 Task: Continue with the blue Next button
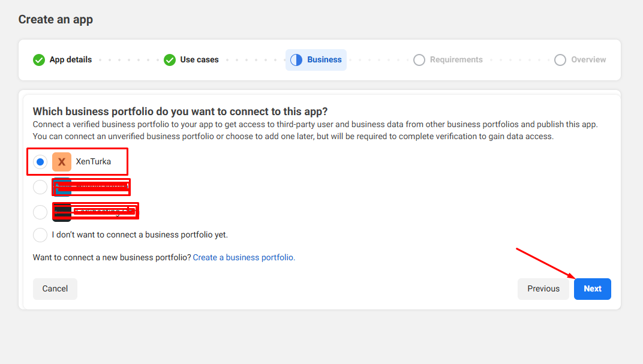(593, 289)
